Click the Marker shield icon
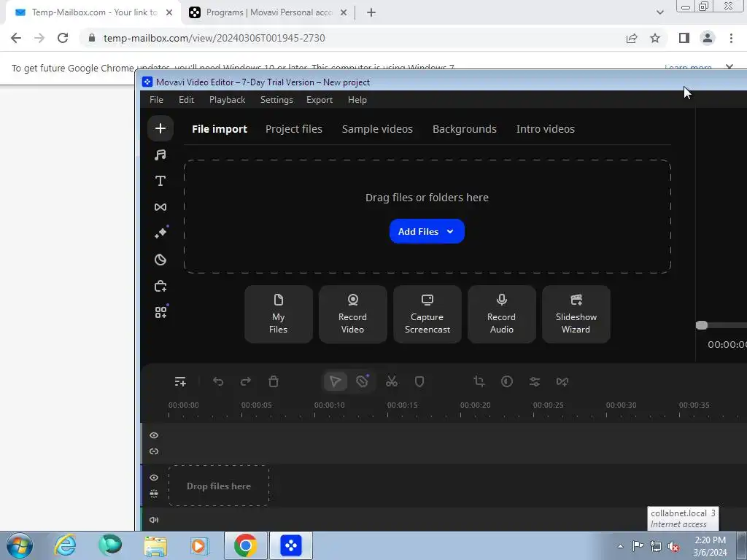Screen dimensions: 747x560 pos(419,381)
